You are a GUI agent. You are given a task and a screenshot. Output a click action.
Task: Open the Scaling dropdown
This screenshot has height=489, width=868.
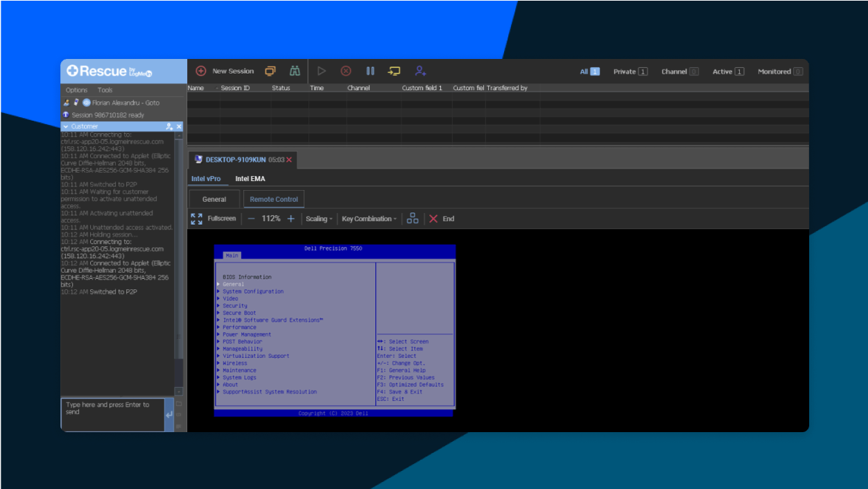point(319,218)
